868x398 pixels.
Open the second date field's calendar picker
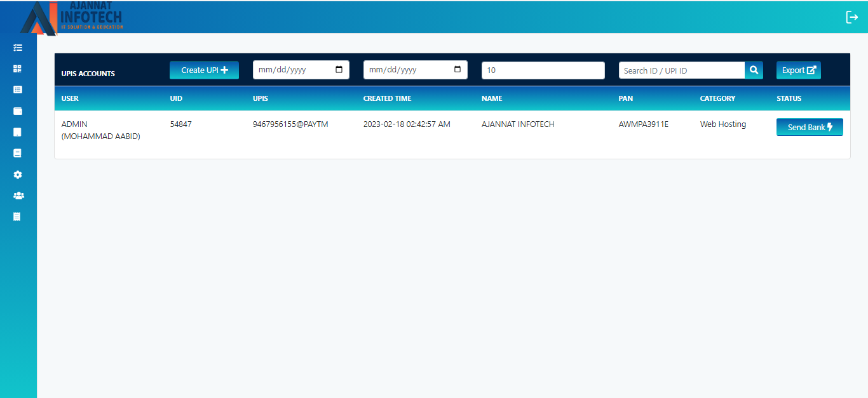coord(457,70)
